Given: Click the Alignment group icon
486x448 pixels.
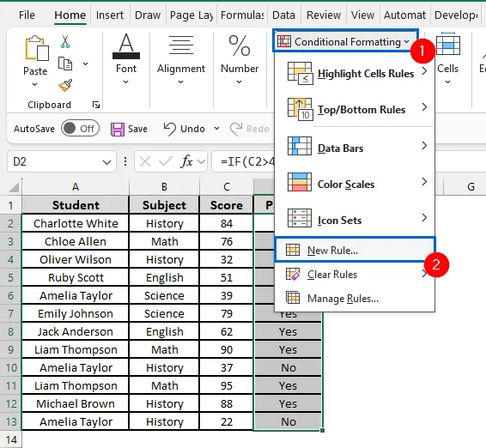Looking at the screenshot, I should [181, 45].
